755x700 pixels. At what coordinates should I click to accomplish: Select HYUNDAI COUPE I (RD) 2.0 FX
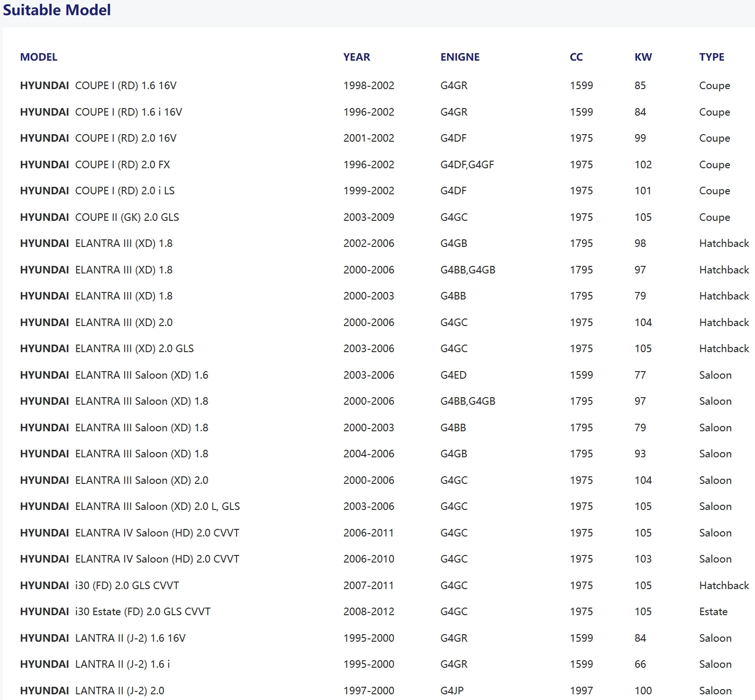[x=95, y=164]
